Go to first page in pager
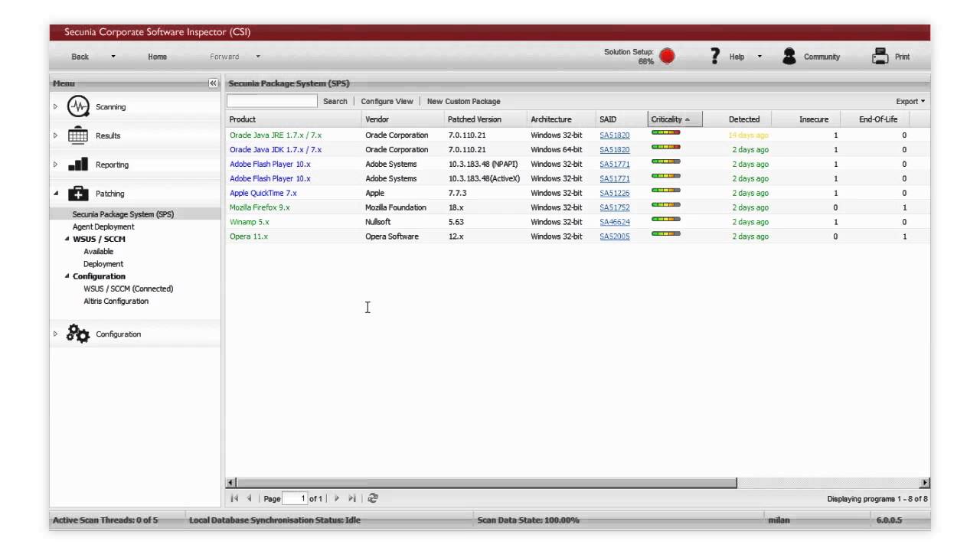Viewport: 980px width, 551px height. click(x=234, y=498)
